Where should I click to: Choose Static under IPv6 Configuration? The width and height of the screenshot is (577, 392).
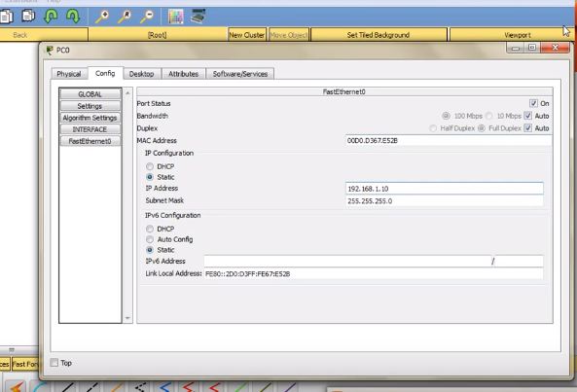coord(150,250)
